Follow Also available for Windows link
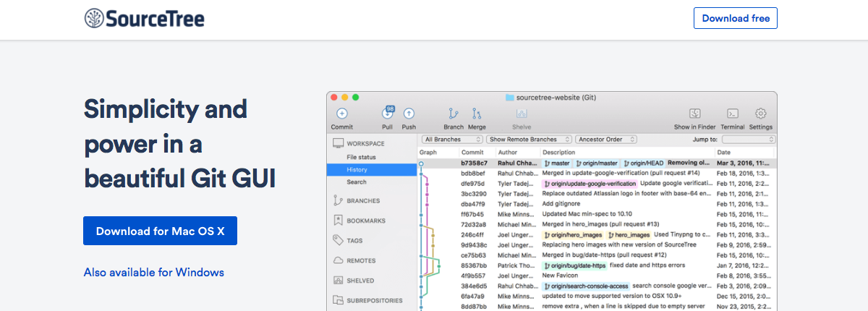Image resolution: width=868 pixels, height=311 pixels. [x=154, y=272]
